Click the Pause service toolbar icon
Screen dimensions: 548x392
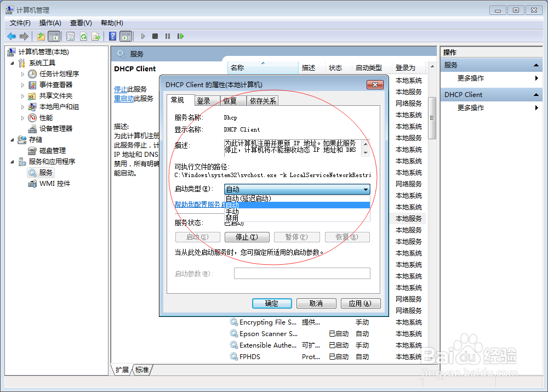coord(168,36)
